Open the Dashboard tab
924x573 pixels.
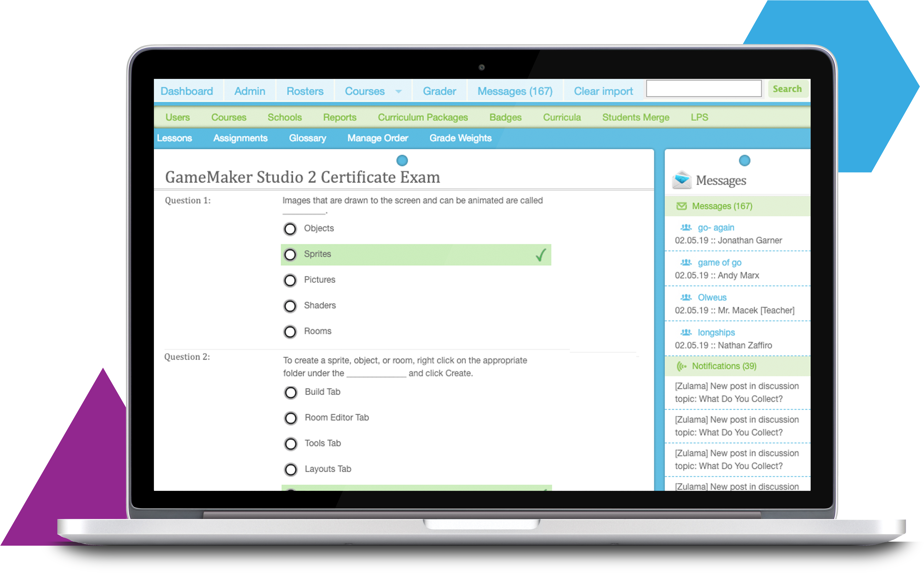click(x=187, y=91)
